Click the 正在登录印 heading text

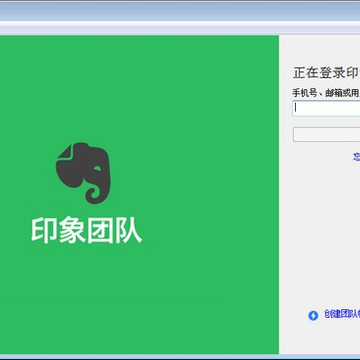pos(326,73)
